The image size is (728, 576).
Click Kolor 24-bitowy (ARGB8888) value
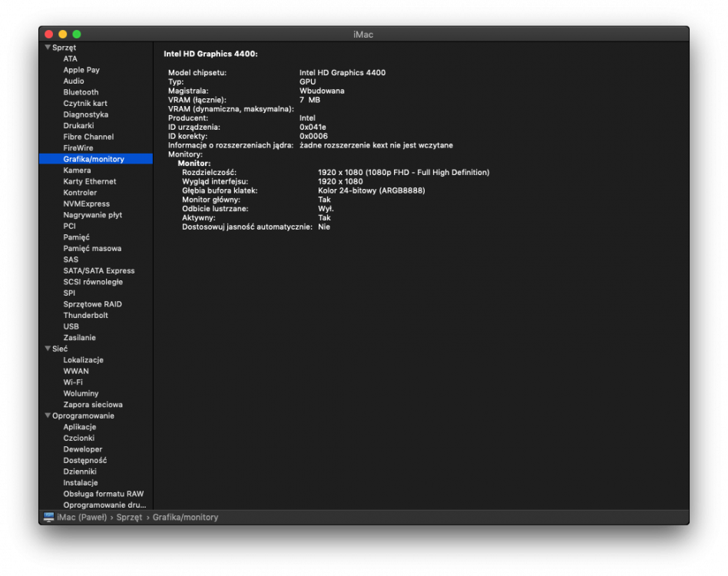(x=372, y=190)
